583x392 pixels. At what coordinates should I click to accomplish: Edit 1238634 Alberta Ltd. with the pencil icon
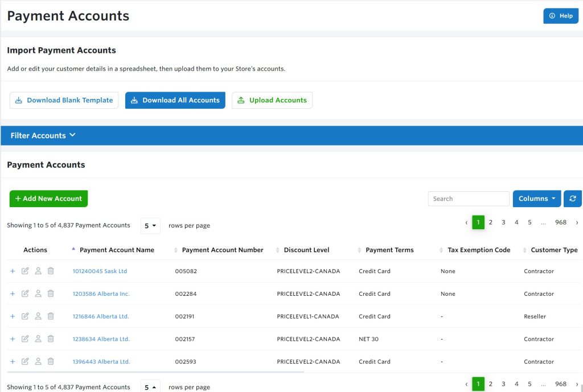[x=25, y=339]
